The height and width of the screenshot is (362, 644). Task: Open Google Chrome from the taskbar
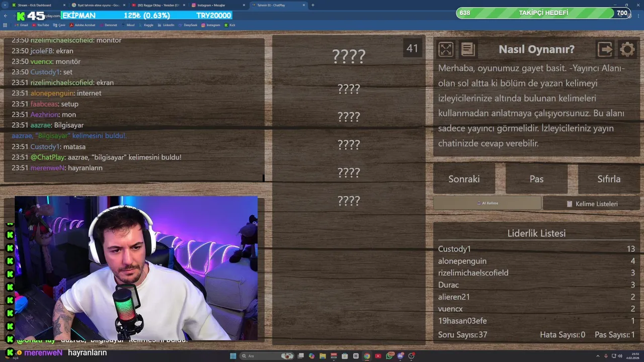click(367, 356)
